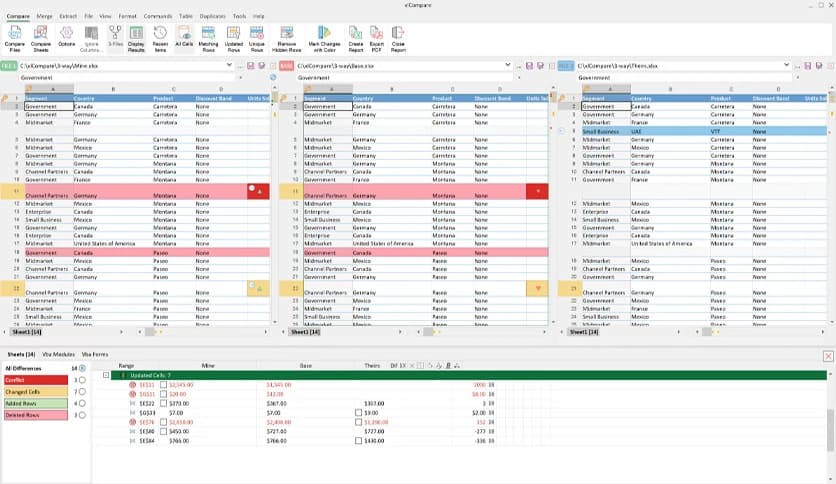Click the pink Deleted Rows color label
836x484 pixels.
36,415
